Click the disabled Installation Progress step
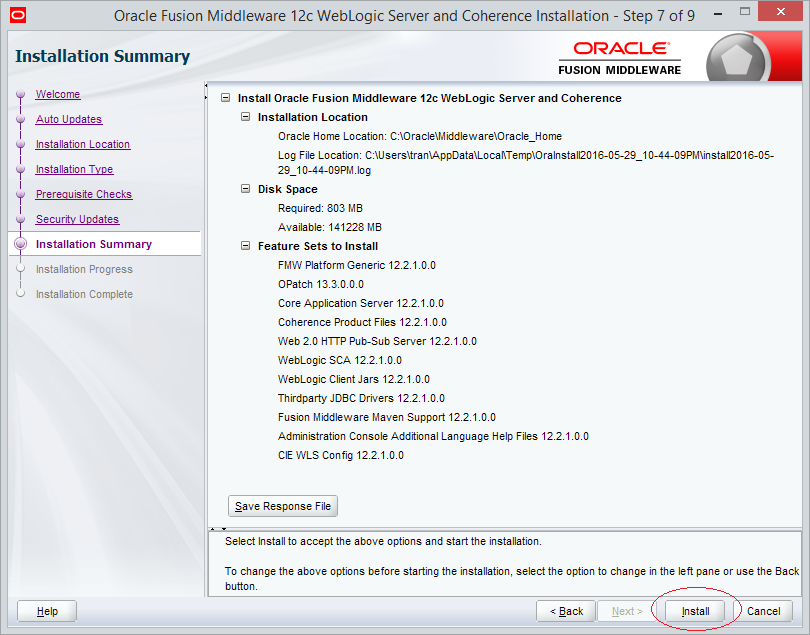The height and width of the screenshot is (635, 810). coord(84,269)
